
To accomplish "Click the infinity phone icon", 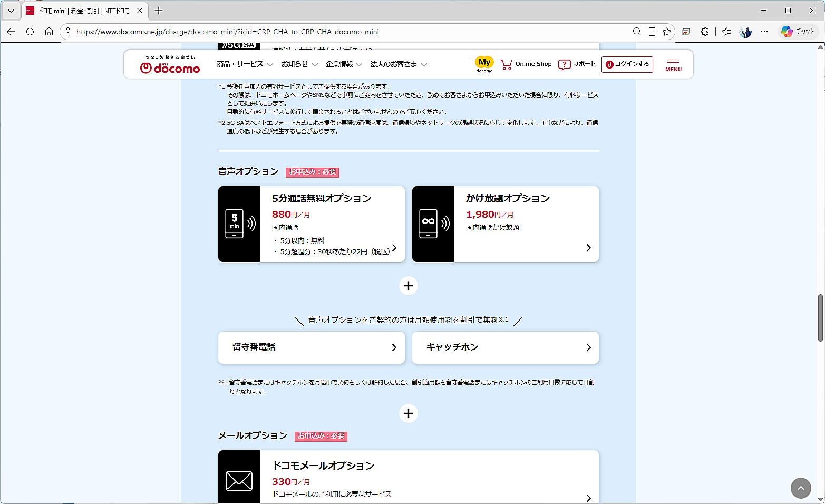I will tap(433, 224).
